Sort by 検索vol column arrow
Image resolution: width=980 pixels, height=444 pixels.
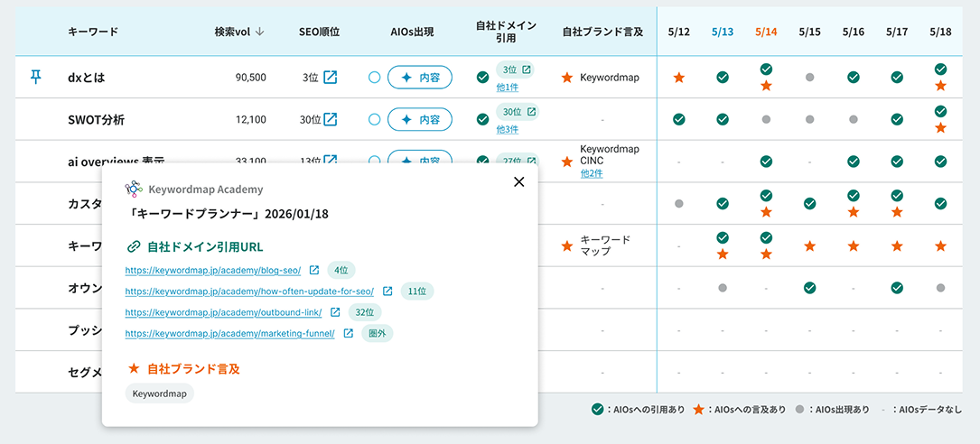[260, 32]
